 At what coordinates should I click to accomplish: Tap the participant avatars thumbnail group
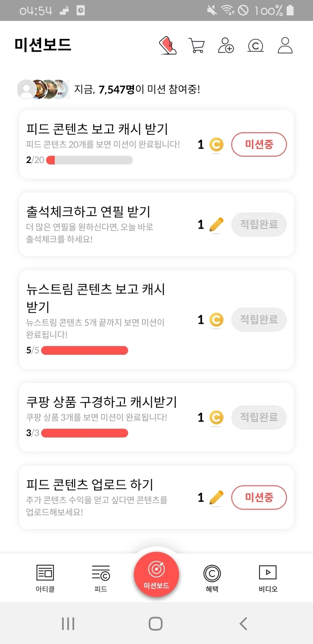pos(43,89)
